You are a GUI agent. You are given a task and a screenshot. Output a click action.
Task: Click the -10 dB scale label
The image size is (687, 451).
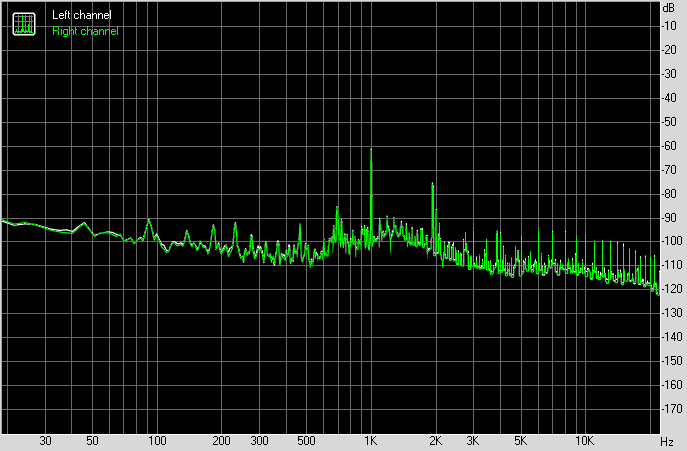tap(669, 26)
